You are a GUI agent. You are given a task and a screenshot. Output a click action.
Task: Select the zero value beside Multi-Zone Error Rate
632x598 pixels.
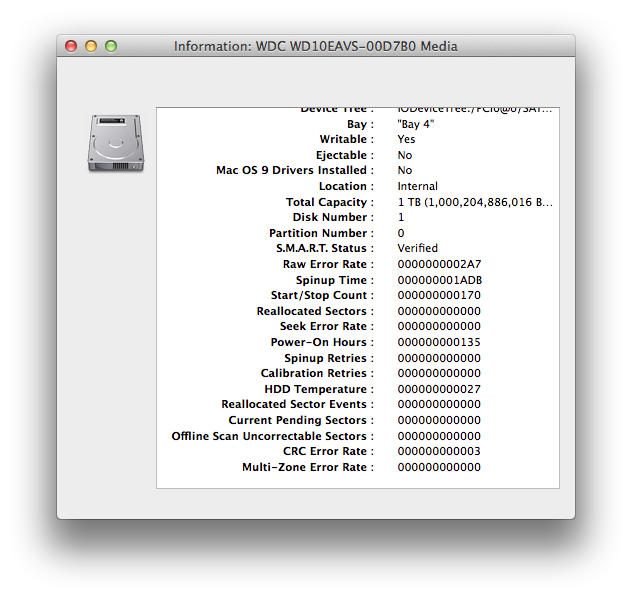pyautogui.click(x=439, y=467)
